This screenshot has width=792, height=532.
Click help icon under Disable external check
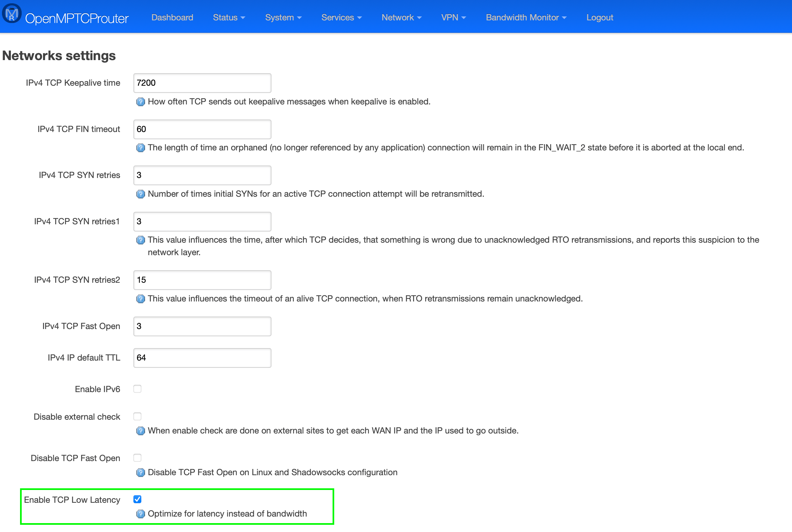[x=140, y=431]
